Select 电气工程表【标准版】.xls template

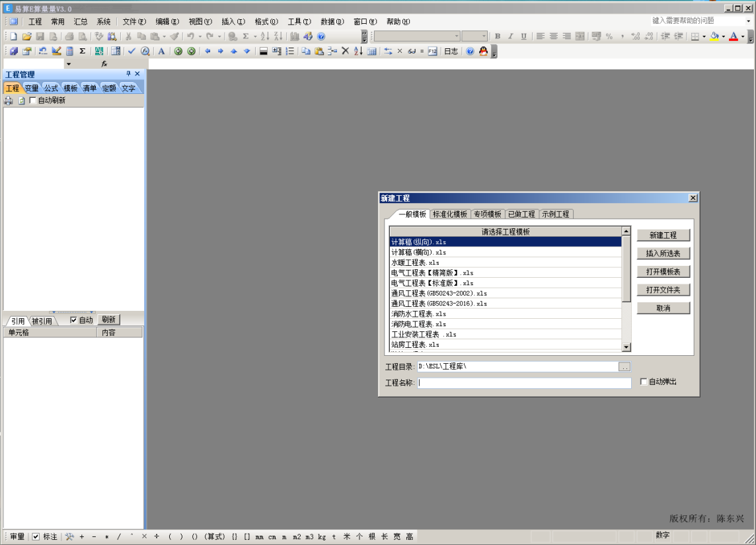tap(506, 283)
